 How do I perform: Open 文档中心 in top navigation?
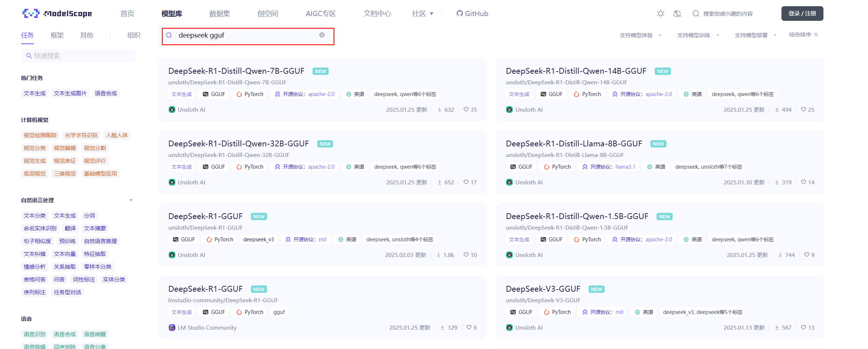click(377, 14)
